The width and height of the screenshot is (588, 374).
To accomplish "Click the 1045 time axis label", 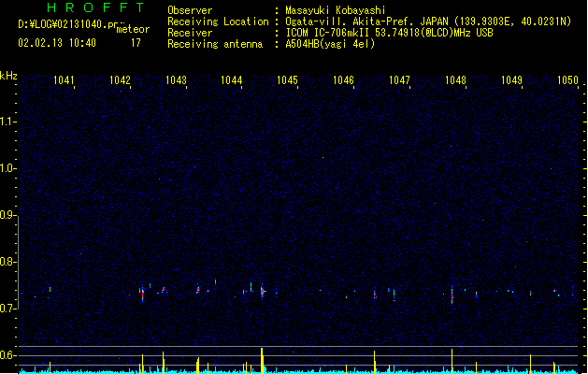I will tap(287, 80).
